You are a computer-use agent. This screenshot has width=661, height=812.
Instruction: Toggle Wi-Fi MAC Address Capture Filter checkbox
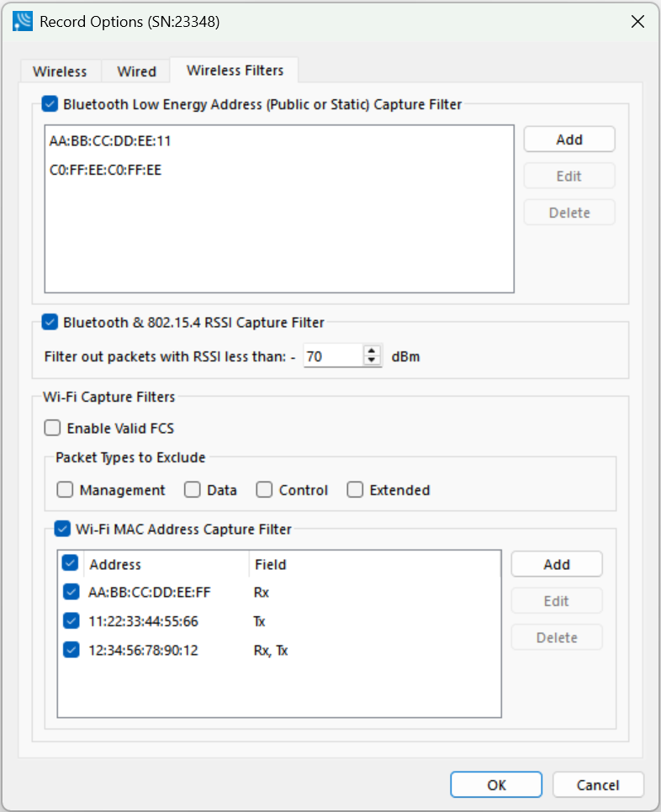[62, 530]
